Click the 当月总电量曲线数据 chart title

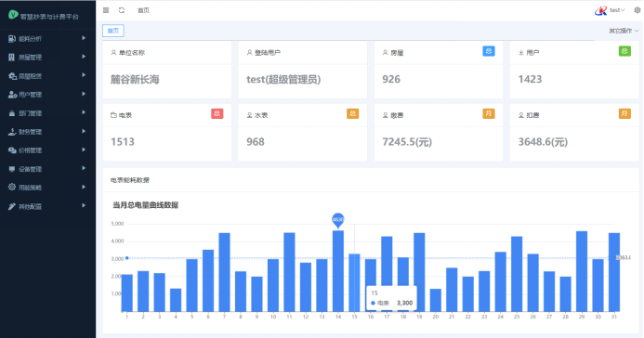tap(145, 205)
